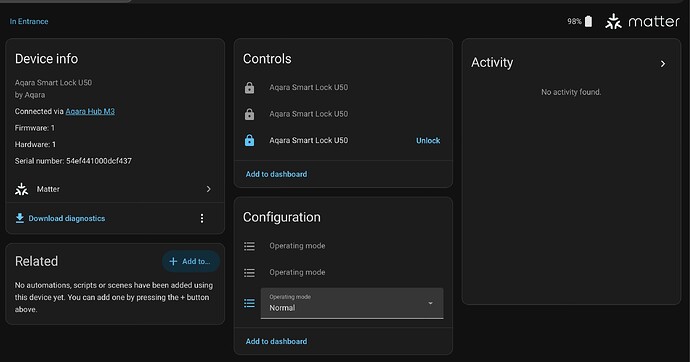Click the Matter row label in Device info

pyautogui.click(x=48, y=189)
